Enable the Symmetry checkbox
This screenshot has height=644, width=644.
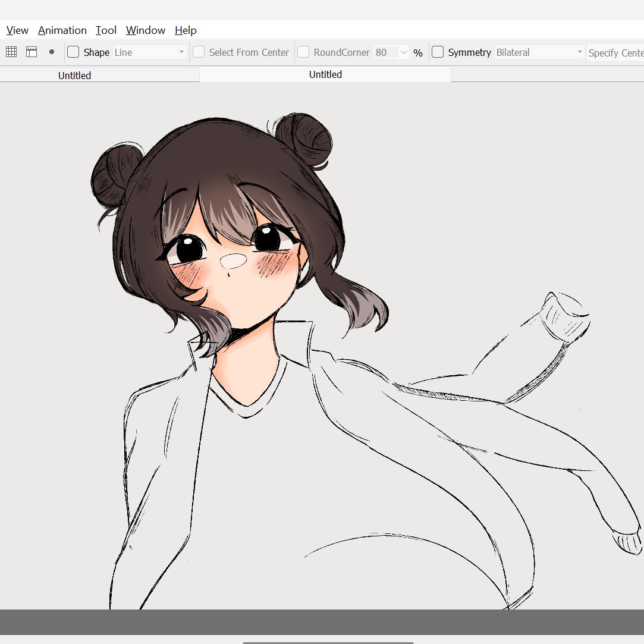click(x=438, y=52)
